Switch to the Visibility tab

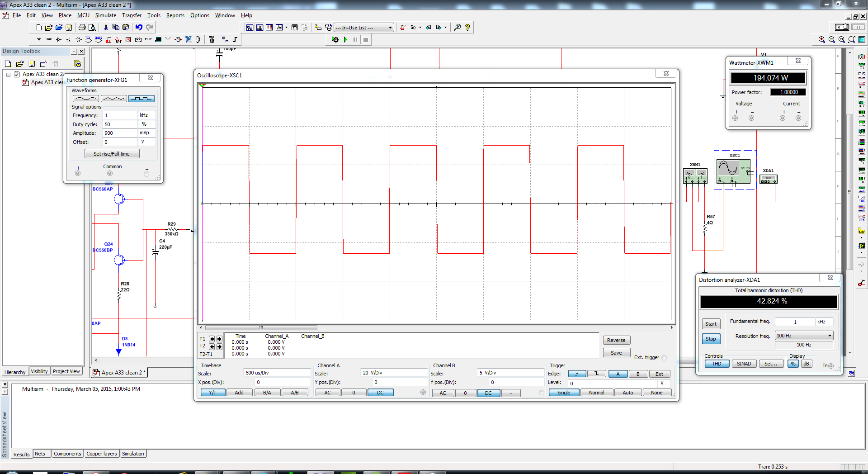(39, 371)
